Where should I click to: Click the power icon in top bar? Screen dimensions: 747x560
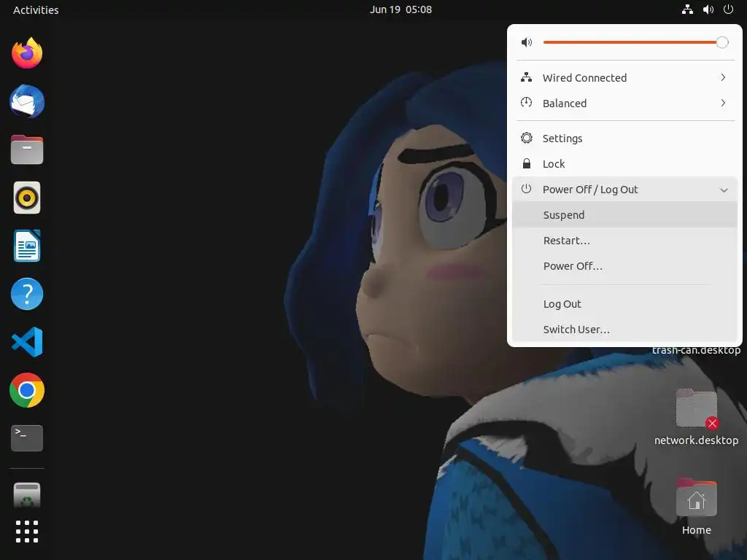[729, 9]
